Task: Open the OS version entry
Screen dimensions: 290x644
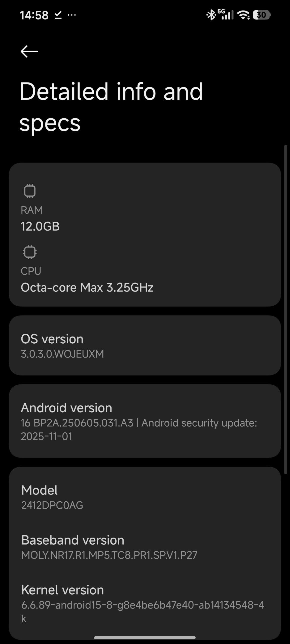Action: pyautogui.click(x=145, y=345)
